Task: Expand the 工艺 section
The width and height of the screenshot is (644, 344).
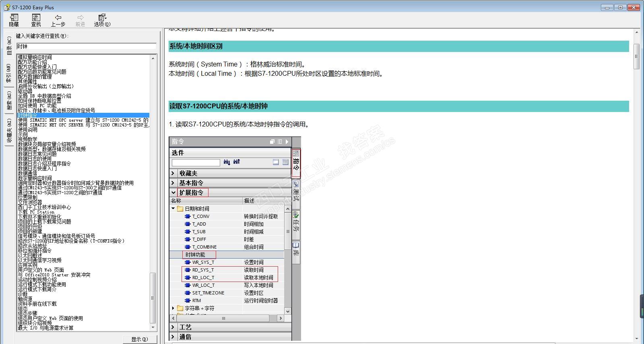Action: 173,327
